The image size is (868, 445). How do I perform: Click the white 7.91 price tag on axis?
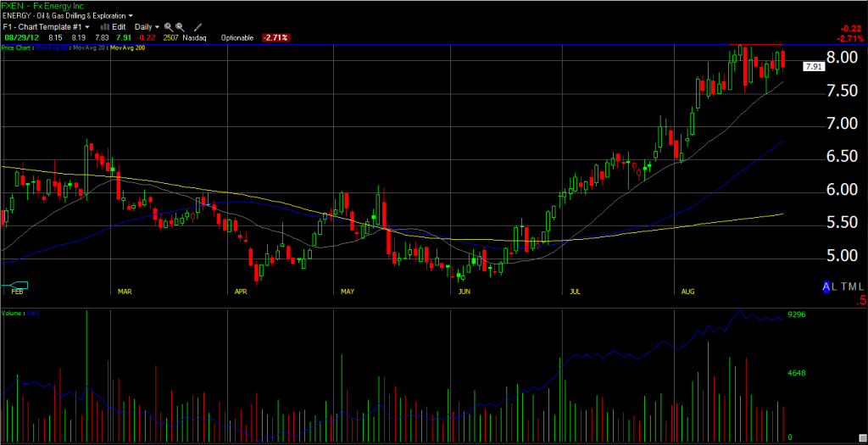pyautogui.click(x=814, y=66)
